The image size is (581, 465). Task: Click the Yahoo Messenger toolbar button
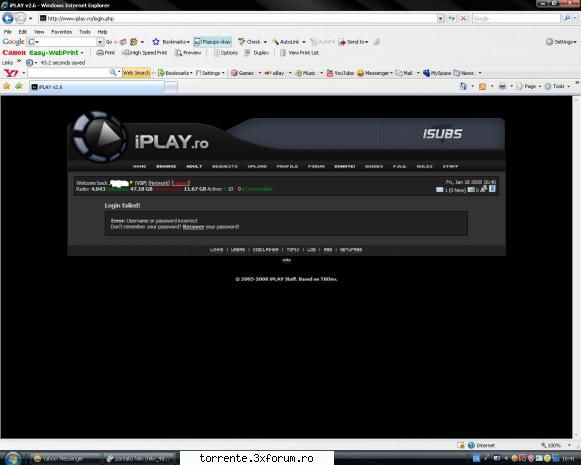[374, 73]
